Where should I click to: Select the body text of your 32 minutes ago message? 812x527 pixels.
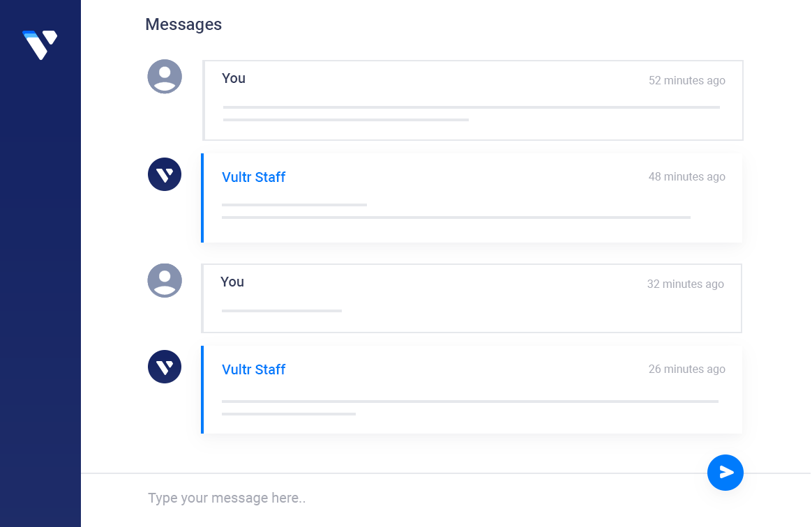(282, 311)
